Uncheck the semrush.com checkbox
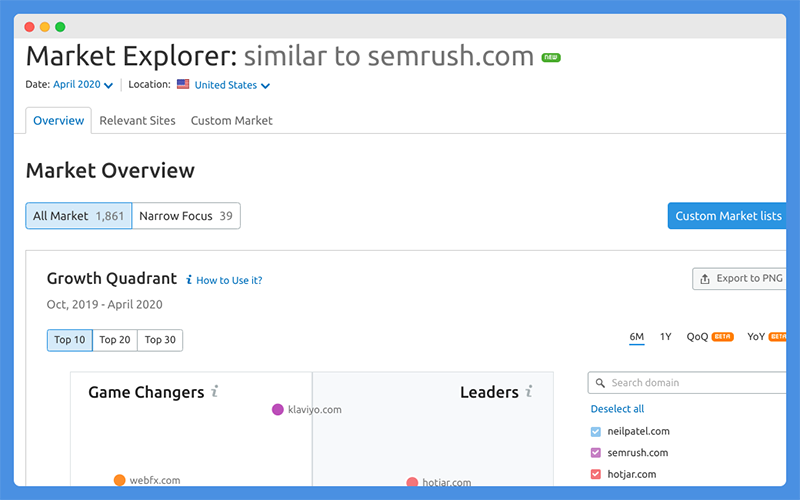The image size is (800, 500). [x=595, y=453]
